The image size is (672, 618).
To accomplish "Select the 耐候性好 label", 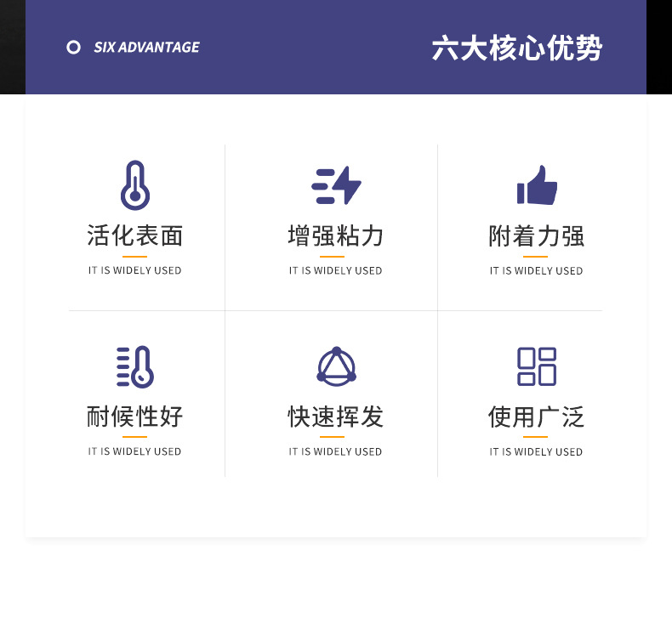I will pos(134,417).
